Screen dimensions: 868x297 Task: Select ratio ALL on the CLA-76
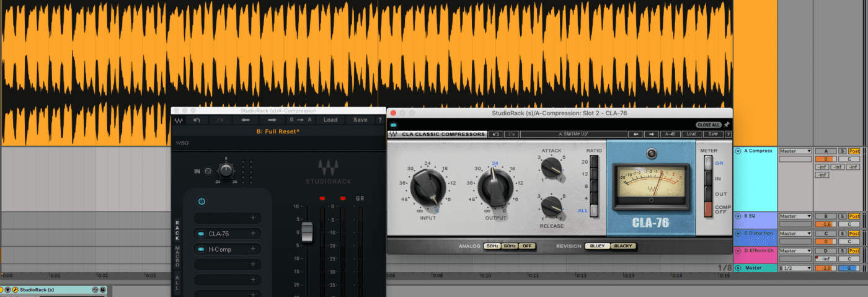pos(594,211)
